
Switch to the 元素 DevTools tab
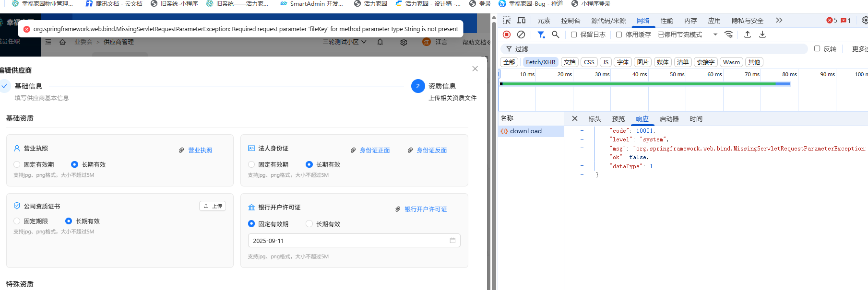pos(544,21)
